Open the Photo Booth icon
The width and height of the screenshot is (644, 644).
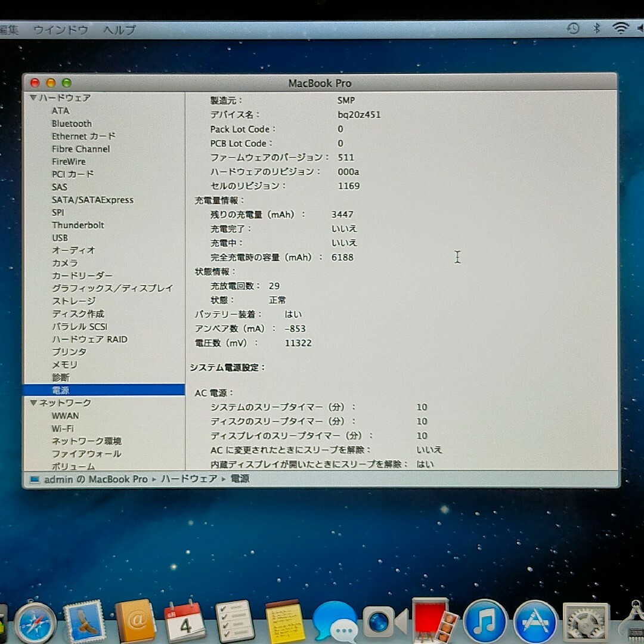(x=435, y=621)
